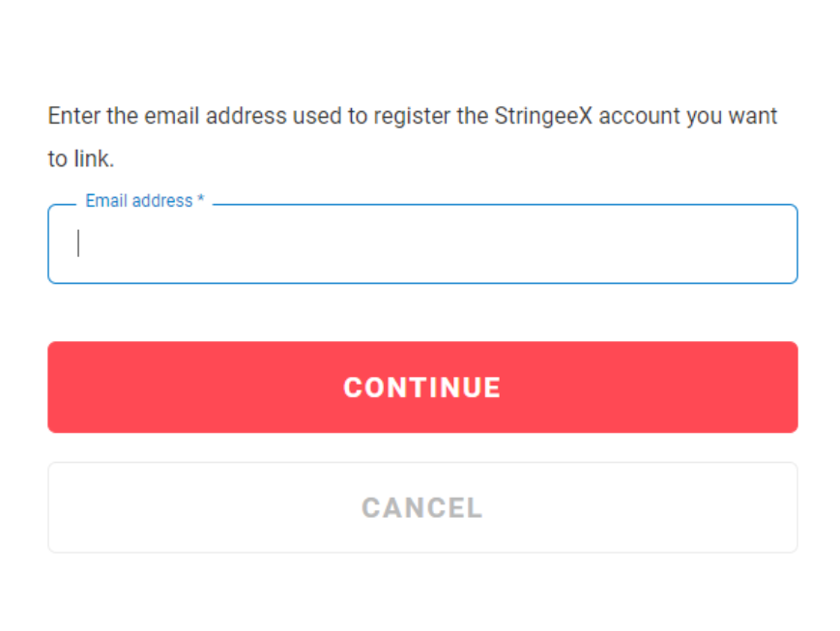The height and width of the screenshot is (631, 840).
Task: Hit the CONTINUE button below the email field
Action: (x=422, y=387)
